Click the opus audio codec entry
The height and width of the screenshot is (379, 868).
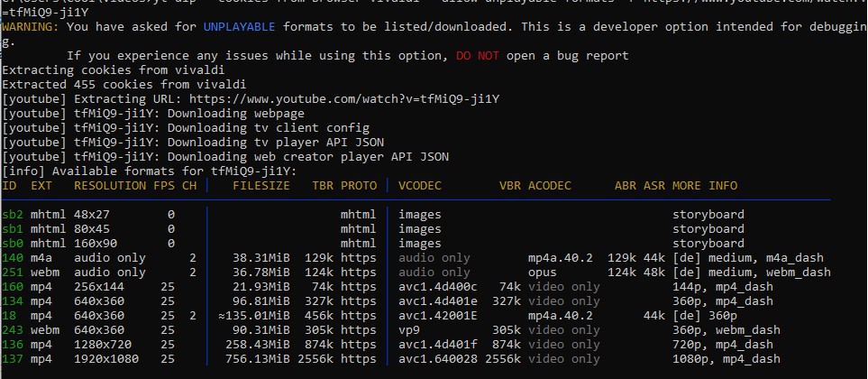543,273
